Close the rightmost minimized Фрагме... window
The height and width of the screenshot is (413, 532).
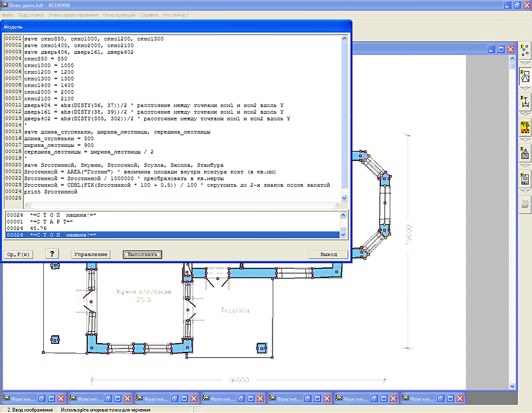(460, 398)
